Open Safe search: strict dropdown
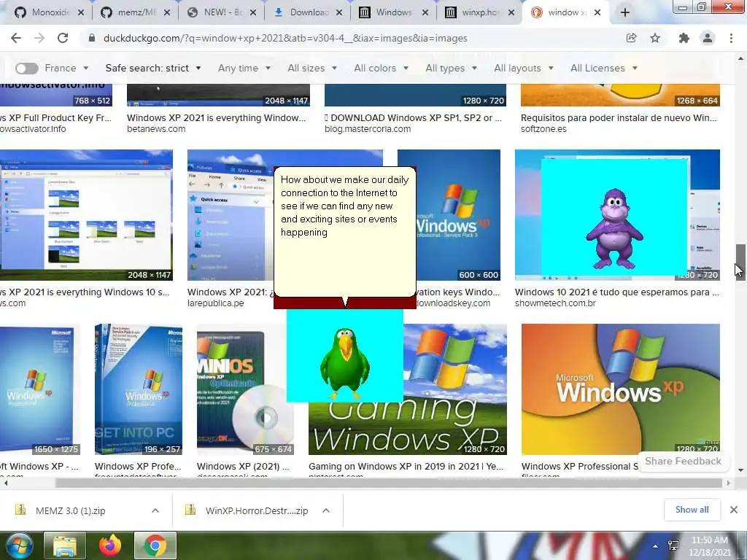Viewport: 747px width, 560px height. (x=153, y=68)
